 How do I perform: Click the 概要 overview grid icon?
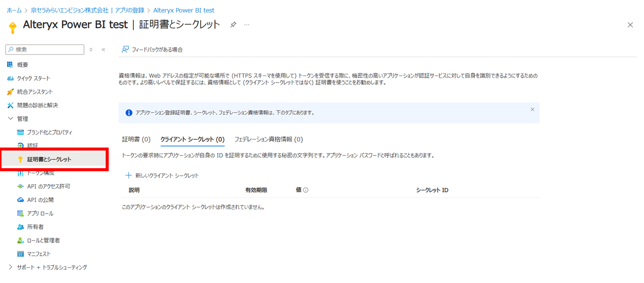[x=10, y=64]
